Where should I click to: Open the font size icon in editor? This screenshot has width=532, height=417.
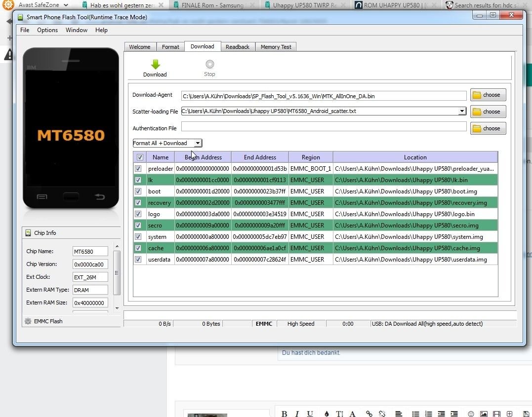[x=339, y=414]
